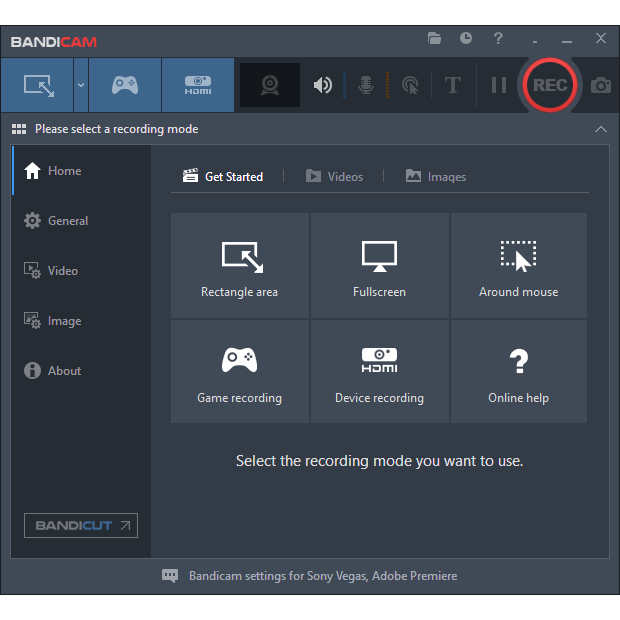
Task: Click the help question mark icon
Action: click(x=498, y=39)
